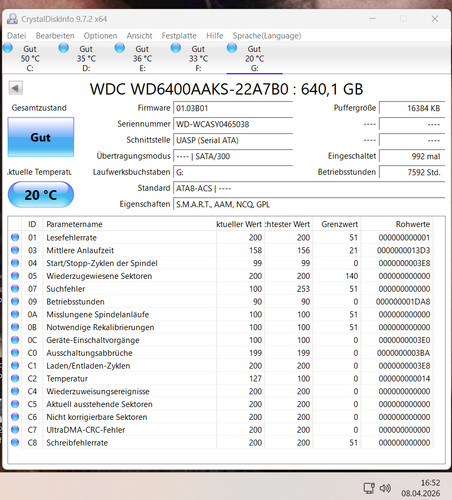
Task: Open the Datei menu
Action: 17,36
